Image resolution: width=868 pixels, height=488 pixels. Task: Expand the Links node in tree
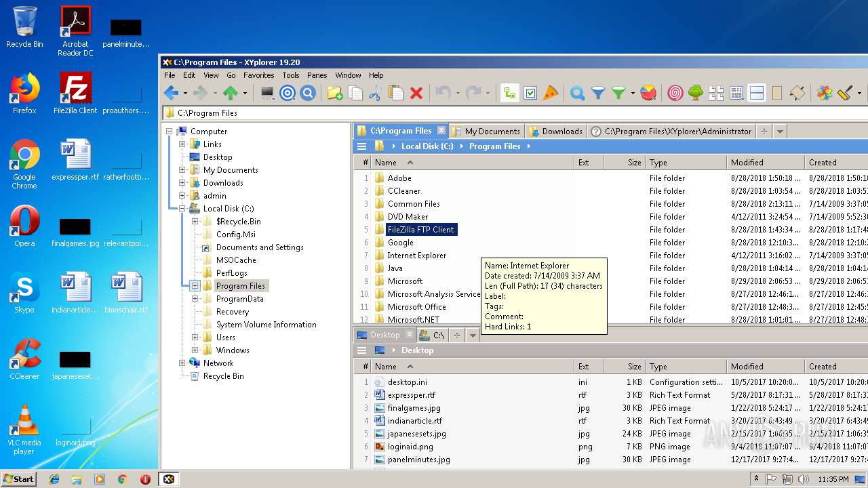tap(182, 144)
